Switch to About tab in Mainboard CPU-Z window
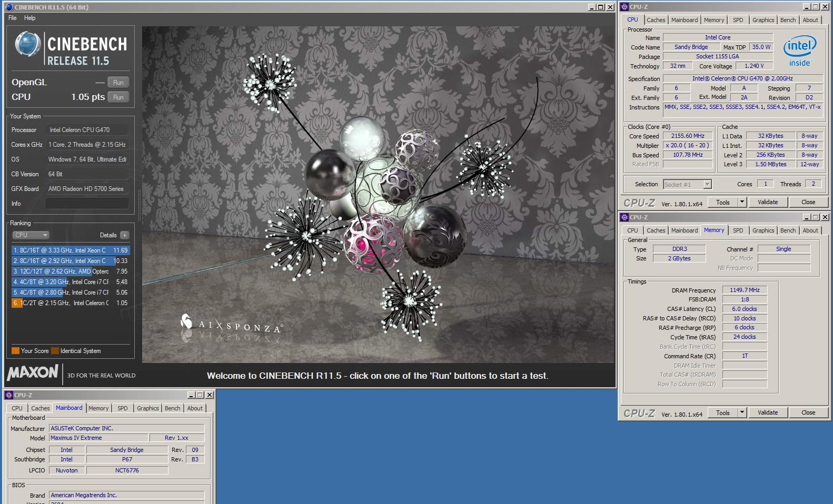833x504 pixels. point(195,408)
